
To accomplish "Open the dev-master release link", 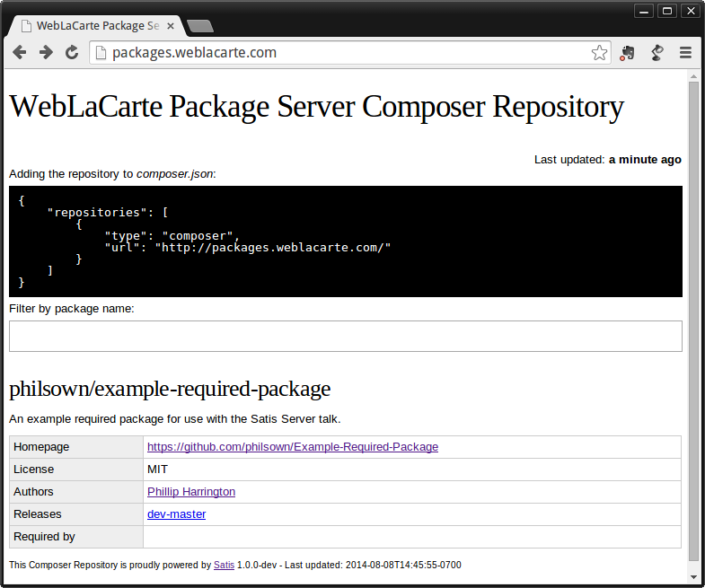I will [176, 514].
